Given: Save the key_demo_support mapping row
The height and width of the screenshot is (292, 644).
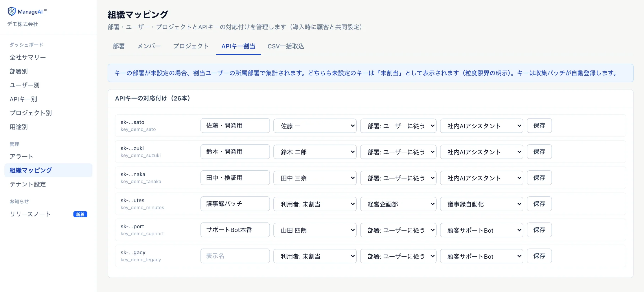Looking at the screenshot, I should click(539, 230).
